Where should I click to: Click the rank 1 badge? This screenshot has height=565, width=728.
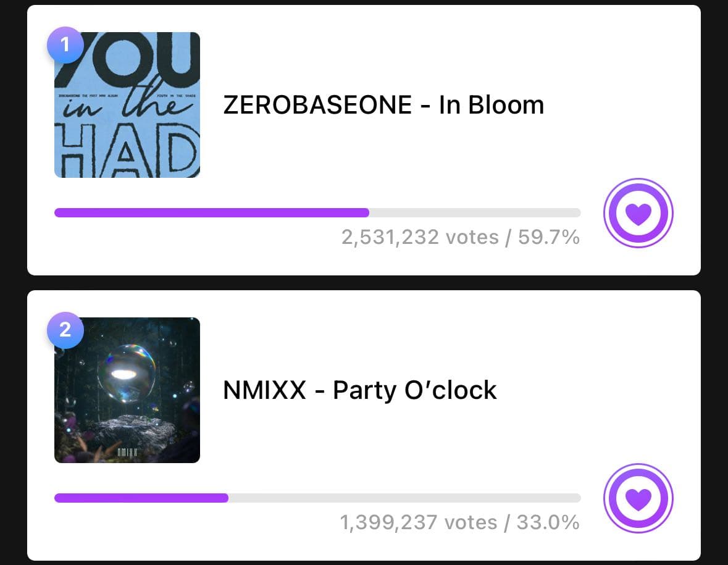[65, 45]
